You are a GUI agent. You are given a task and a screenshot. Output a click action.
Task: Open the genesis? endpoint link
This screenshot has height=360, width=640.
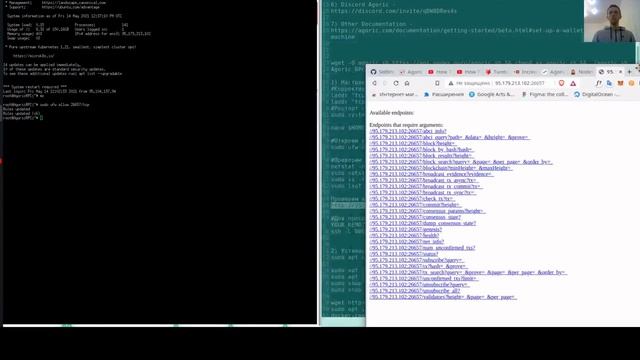click(x=405, y=229)
